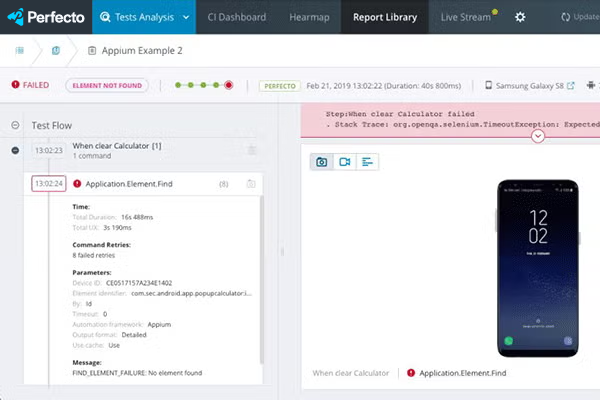
Task: Click the 'Appium' framework value
Action: [159, 325]
